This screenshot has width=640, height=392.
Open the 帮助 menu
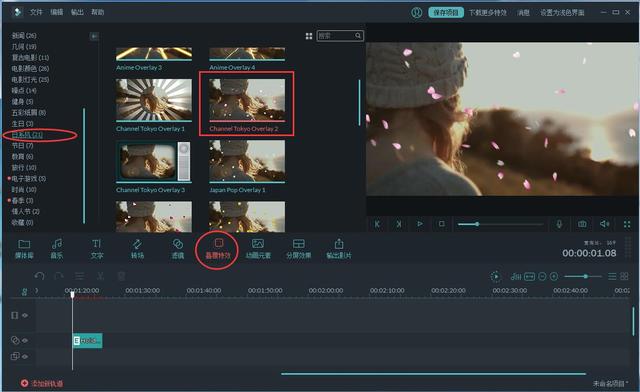click(98, 12)
